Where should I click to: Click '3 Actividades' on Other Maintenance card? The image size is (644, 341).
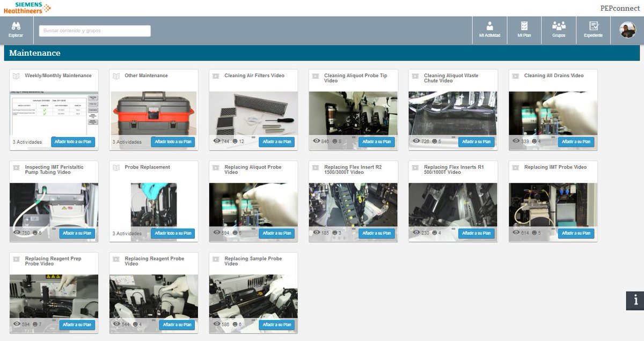[x=127, y=143]
